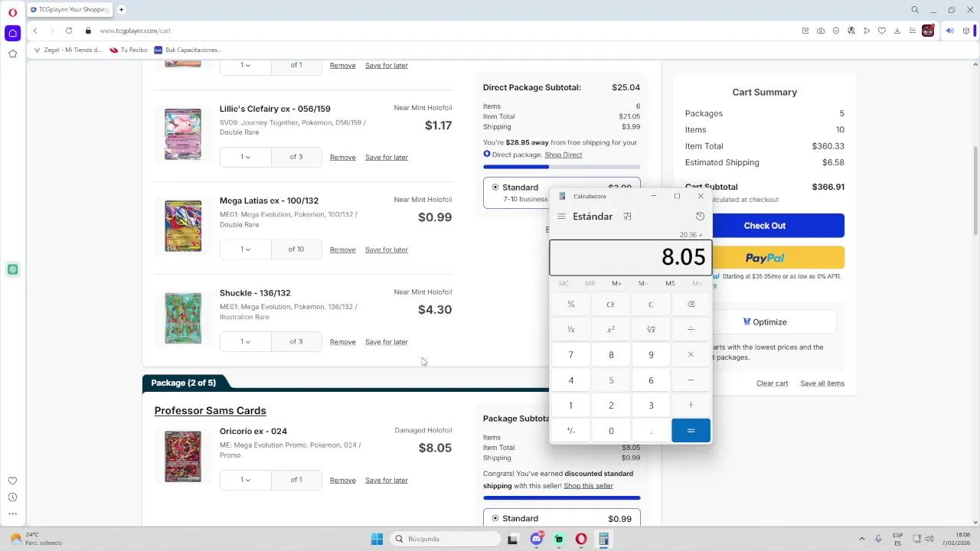The image size is (980, 551).
Task: Show hidden system tray icons chevron
Action: coord(862,539)
